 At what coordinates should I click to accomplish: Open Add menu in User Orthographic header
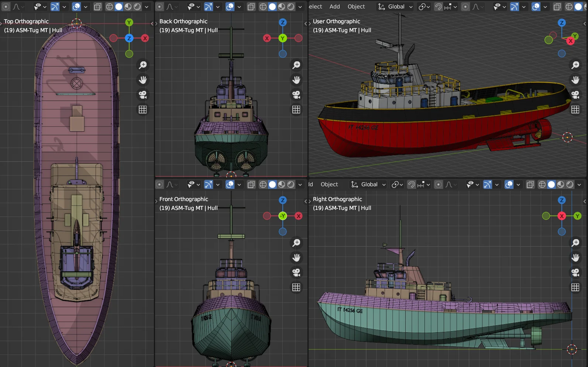[x=335, y=7]
